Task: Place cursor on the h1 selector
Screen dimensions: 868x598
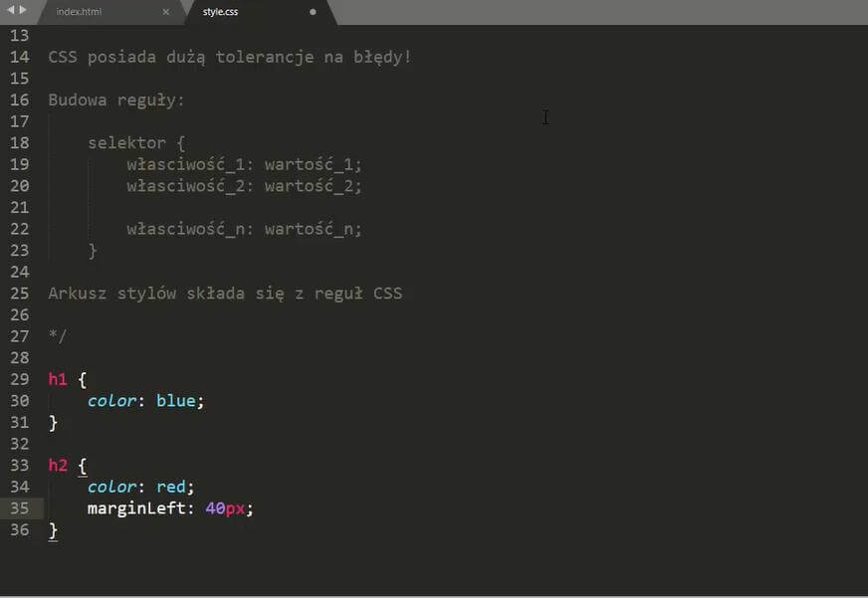Action: (x=58, y=379)
